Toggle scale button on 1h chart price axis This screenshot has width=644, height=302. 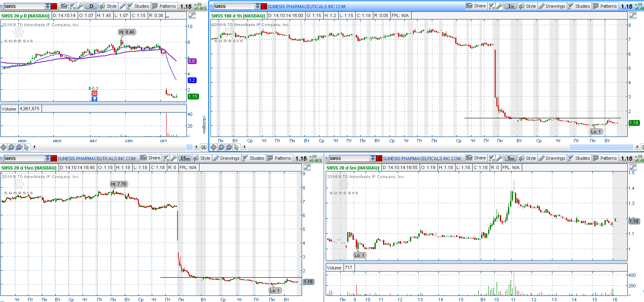click(x=633, y=15)
